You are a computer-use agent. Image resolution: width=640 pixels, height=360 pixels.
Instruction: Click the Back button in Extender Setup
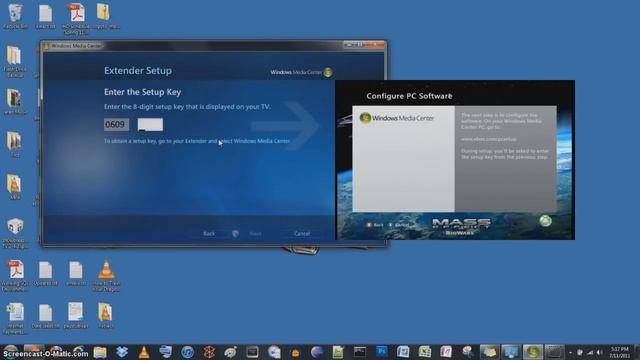pyautogui.click(x=209, y=233)
